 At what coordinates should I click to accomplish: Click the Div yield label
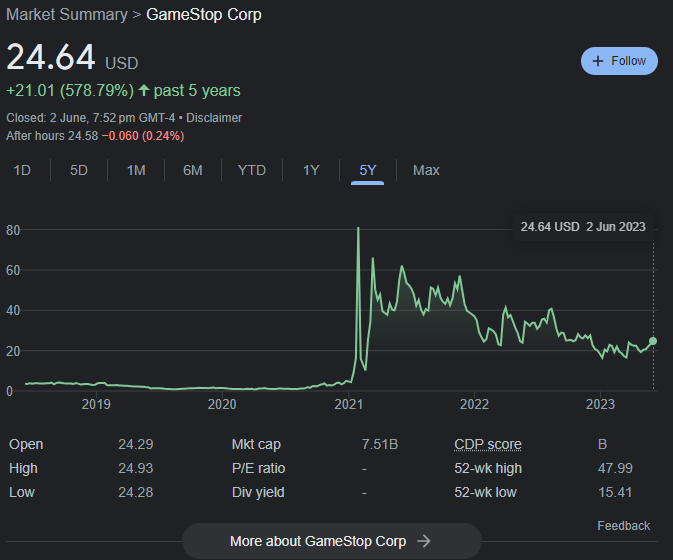pos(258,492)
